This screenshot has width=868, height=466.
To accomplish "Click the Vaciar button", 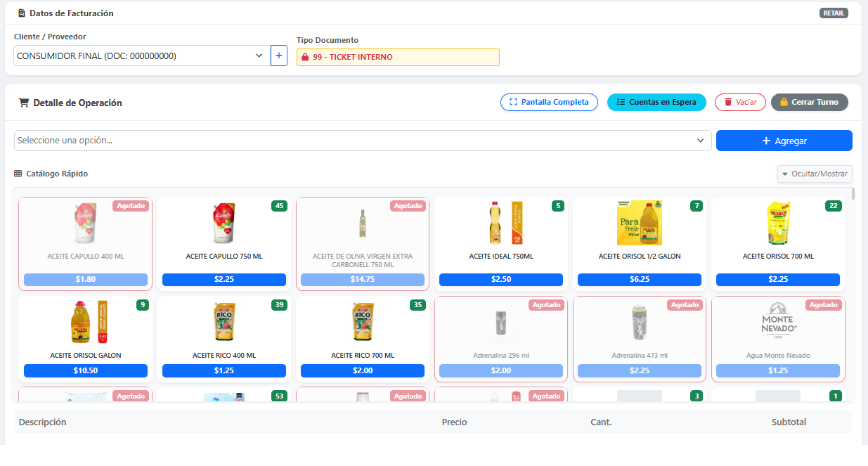I will [x=740, y=102].
